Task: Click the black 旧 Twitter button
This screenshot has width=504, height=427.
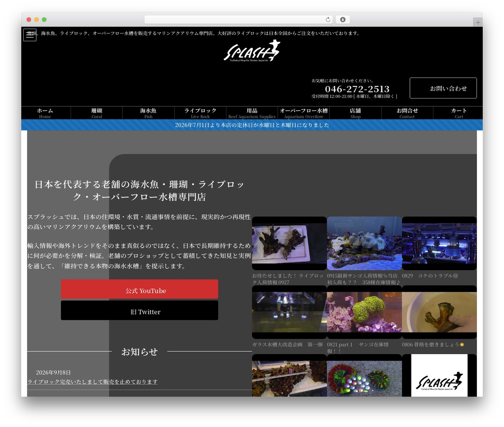Action: coord(139,310)
